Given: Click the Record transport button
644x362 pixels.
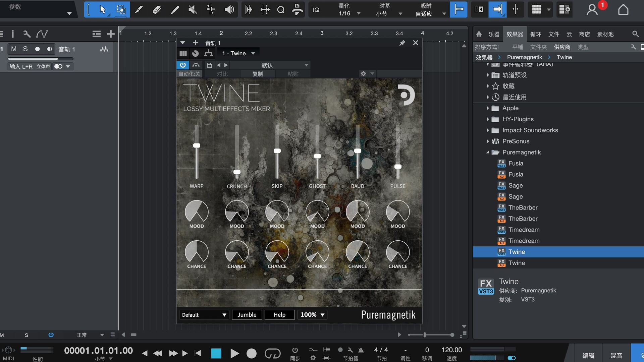Looking at the screenshot, I should pyautogui.click(x=252, y=353).
